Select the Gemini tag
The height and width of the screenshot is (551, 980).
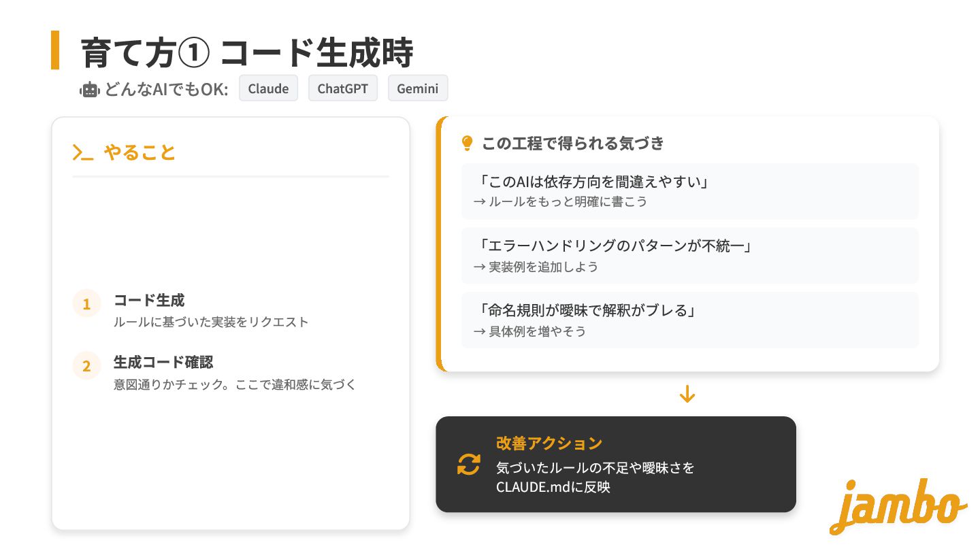click(x=418, y=88)
